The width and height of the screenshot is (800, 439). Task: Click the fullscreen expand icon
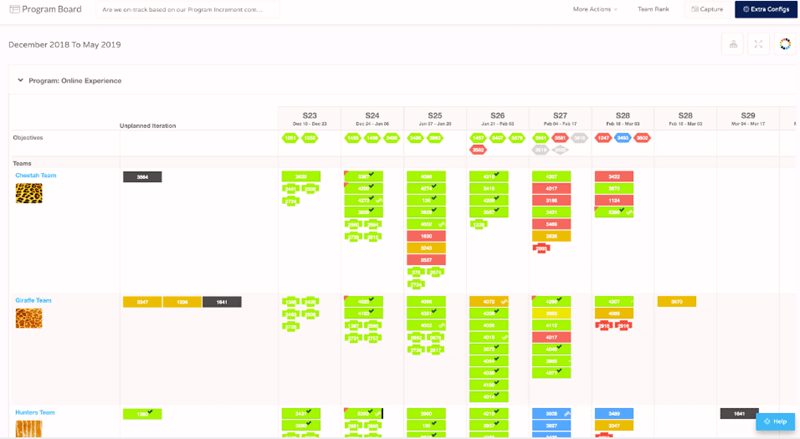759,44
